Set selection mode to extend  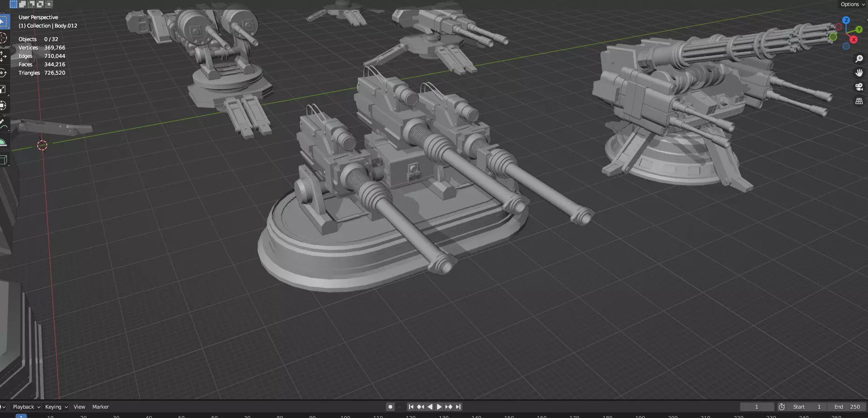point(22,4)
